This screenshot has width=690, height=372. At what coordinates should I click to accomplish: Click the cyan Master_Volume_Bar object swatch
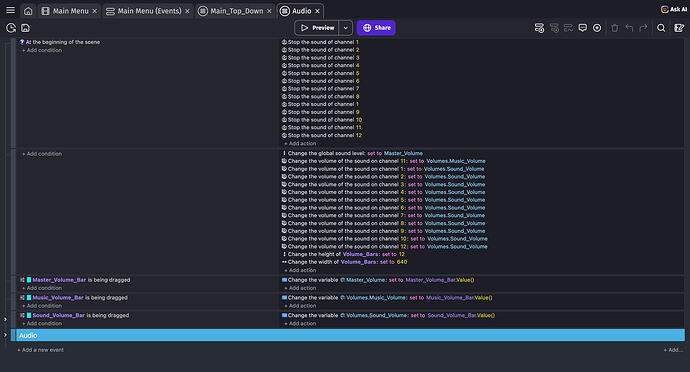pos(29,280)
